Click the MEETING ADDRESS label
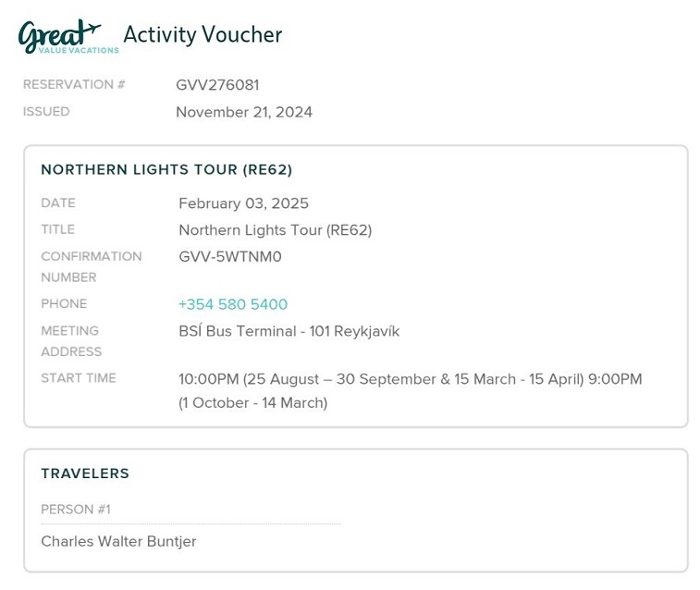The height and width of the screenshot is (590, 700). (x=71, y=341)
